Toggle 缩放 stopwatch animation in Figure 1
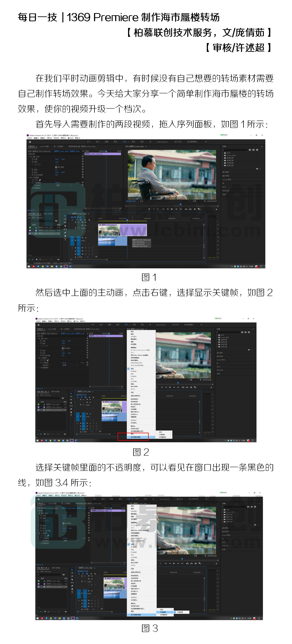This screenshot has height=644, width=292. [x=33, y=162]
